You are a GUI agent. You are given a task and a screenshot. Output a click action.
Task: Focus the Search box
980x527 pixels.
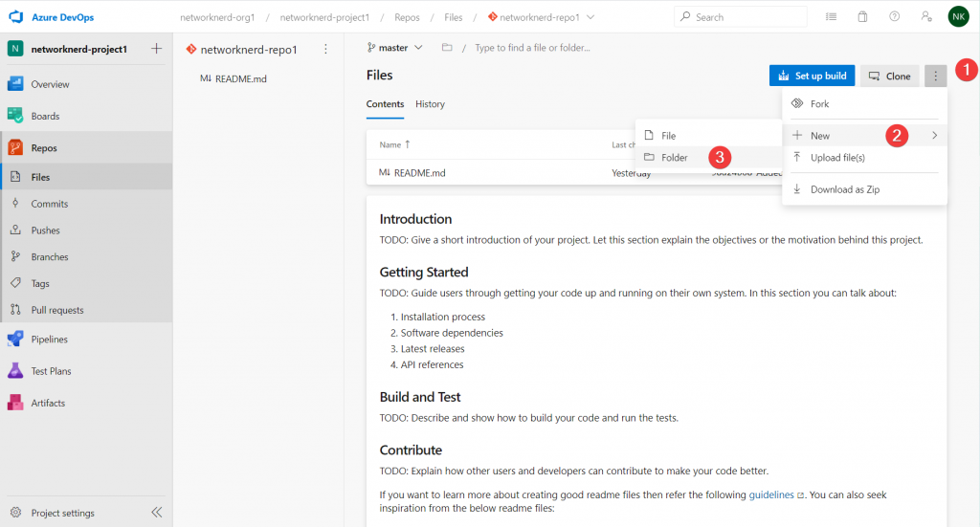tap(741, 17)
